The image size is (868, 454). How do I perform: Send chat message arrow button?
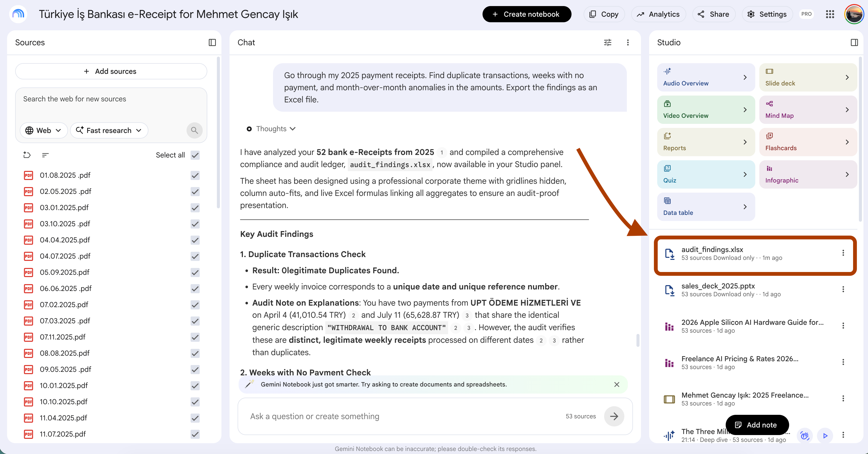[614, 416]
